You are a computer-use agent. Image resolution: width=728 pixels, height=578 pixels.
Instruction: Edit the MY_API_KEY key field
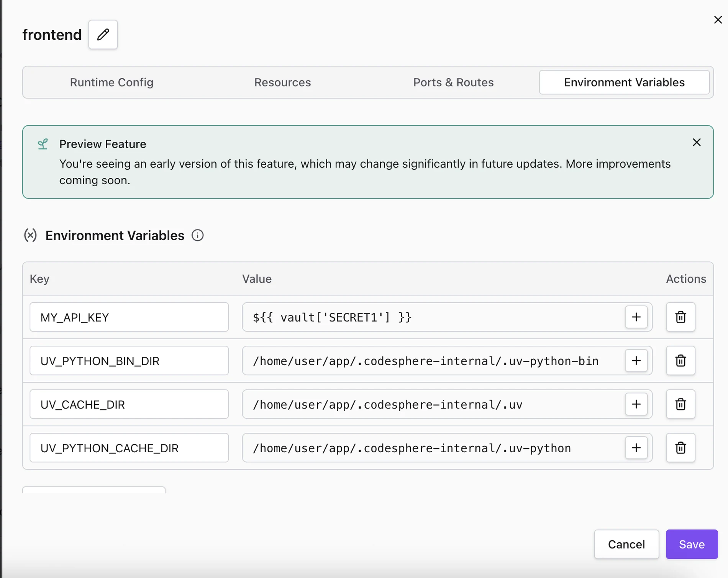(129, 317)
